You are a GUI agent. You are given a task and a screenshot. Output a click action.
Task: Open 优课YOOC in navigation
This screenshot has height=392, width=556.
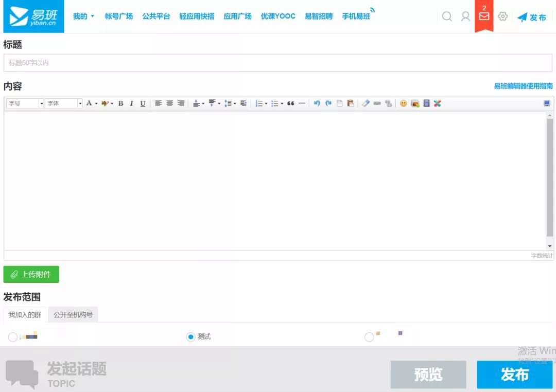click(278, 16)
